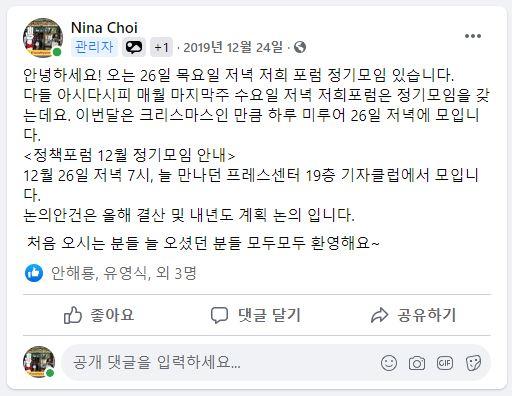Share the post via 공유하기

click(x=413, y=315)
